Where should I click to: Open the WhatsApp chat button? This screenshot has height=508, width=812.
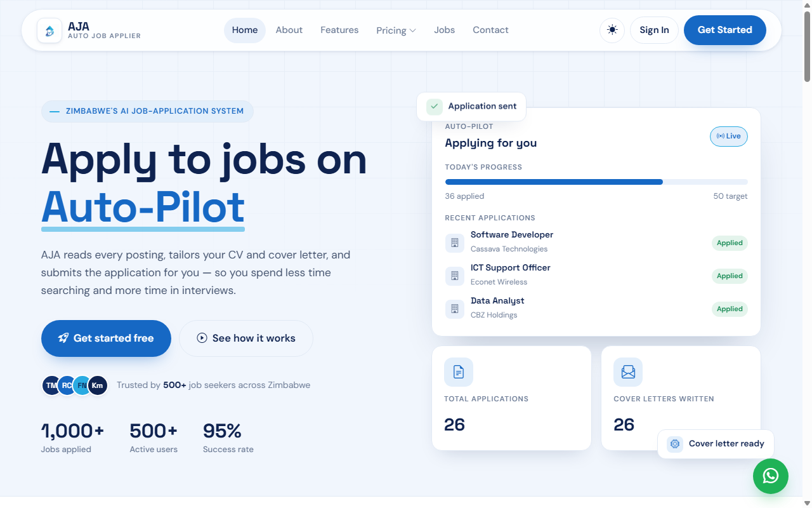coord(771,476)
